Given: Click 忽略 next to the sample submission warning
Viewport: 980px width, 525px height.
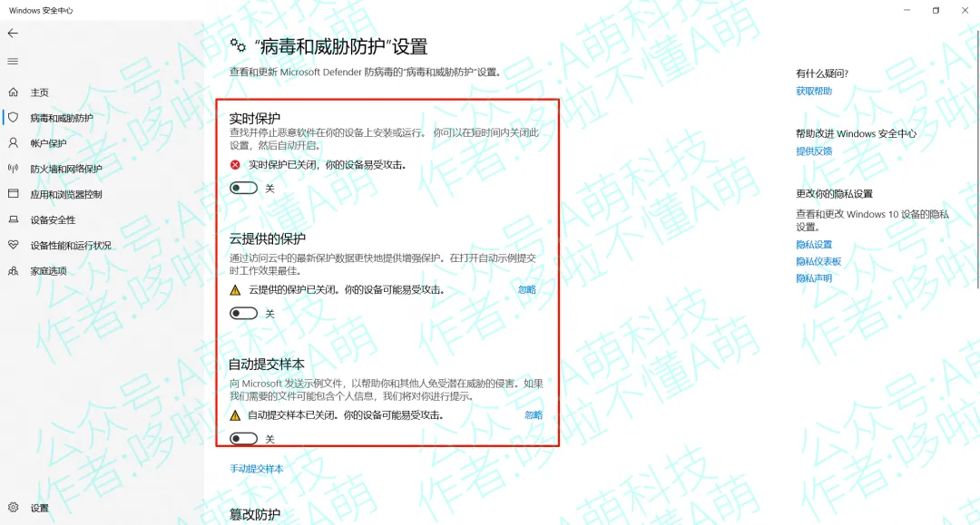Looking at the screenshot, I should pyautogui.click(x=534, y=415).
